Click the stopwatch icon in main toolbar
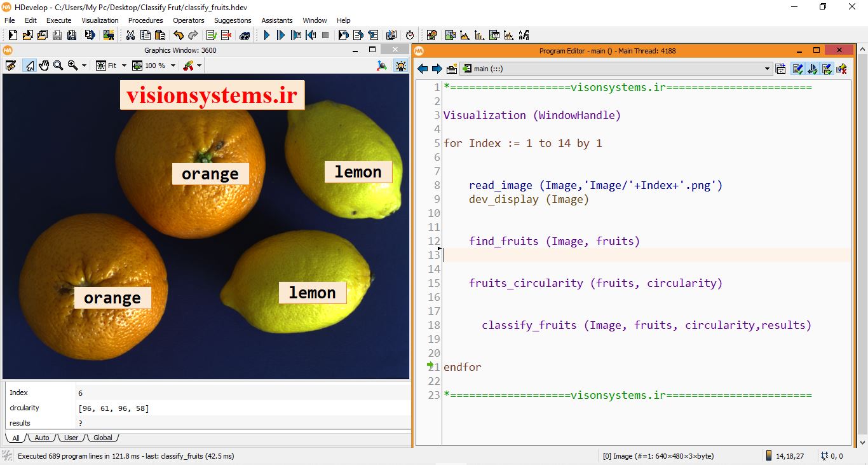 (x=410, y=36)
